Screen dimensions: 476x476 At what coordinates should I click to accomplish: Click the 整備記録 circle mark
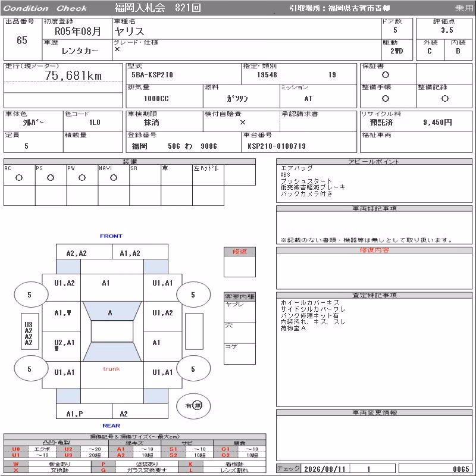[x=444, y=98]
